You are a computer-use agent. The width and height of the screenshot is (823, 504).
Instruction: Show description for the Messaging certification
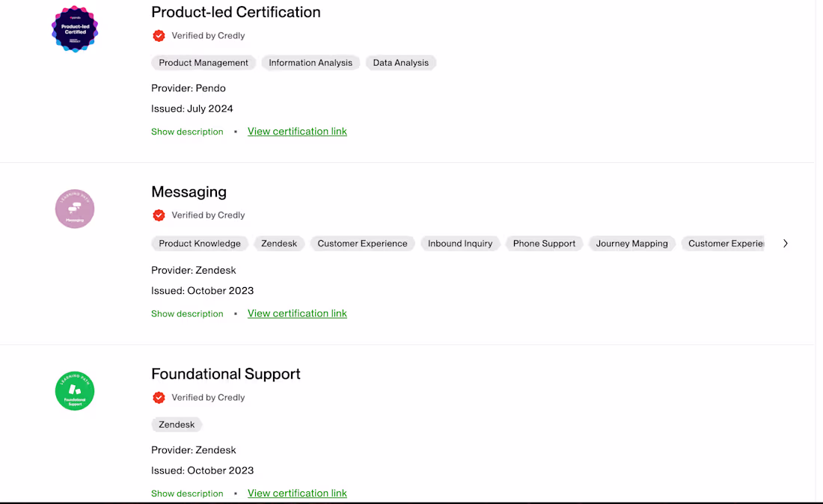[x=187, y=313]
